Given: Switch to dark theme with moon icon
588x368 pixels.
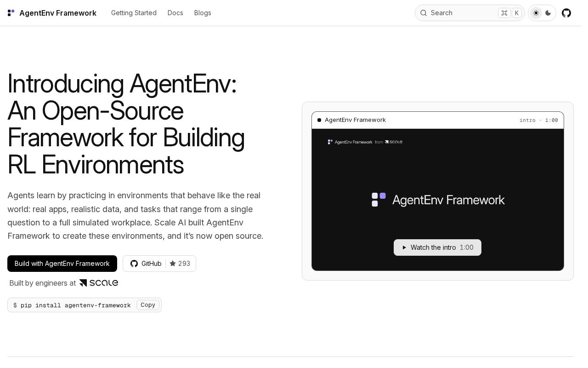Looking at the screenshot, I should point(548,13).
